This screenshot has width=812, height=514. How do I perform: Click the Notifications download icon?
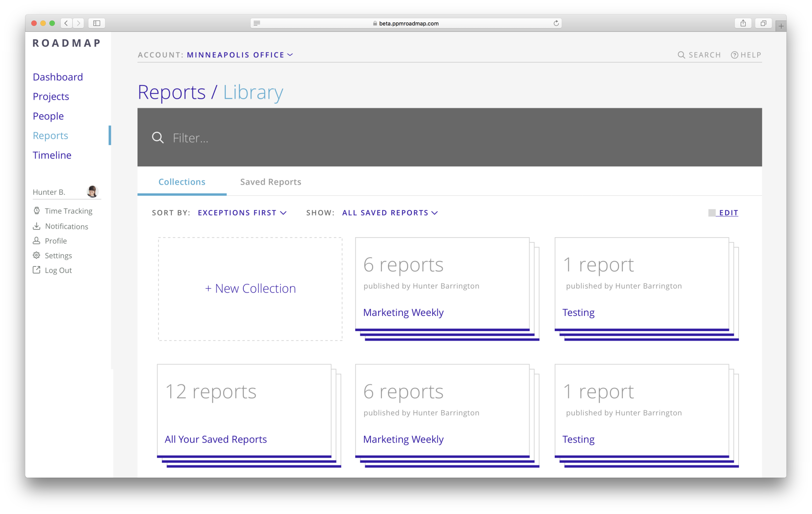[x=36, y=226]
